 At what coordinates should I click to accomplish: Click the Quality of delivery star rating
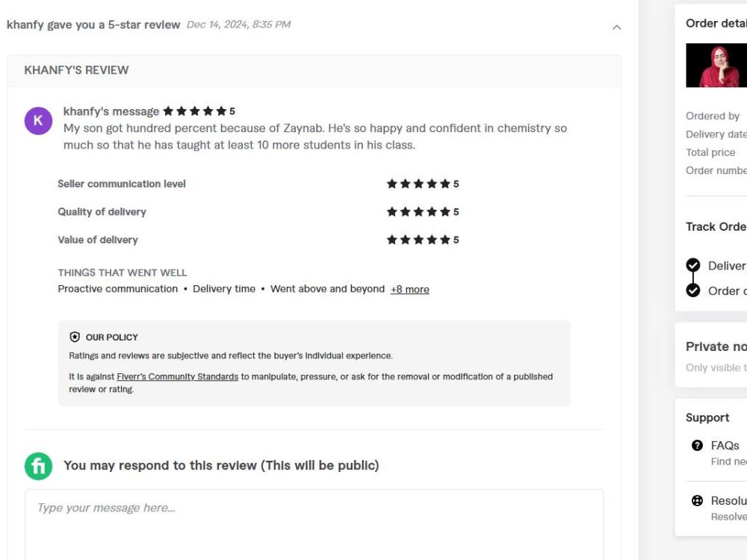(x=418, y=212)
